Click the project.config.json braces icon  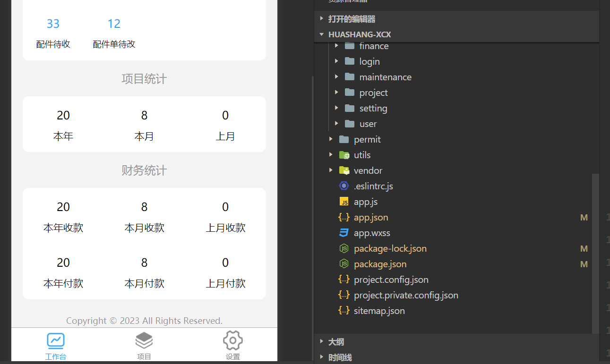(344, 279)
